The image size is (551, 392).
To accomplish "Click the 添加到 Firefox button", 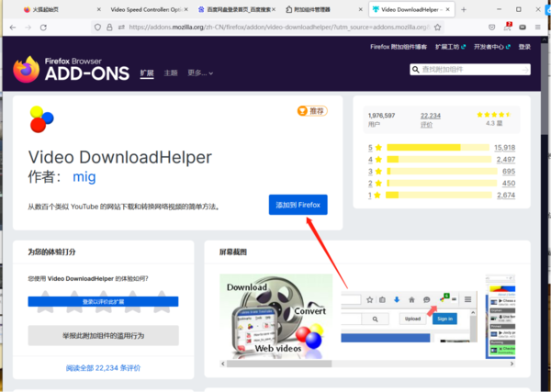I will [298, 205].
